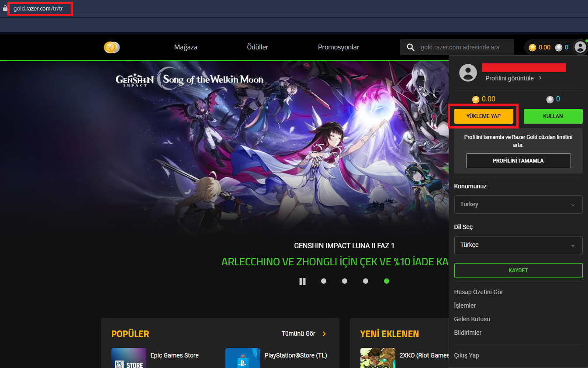Image resolution: width=588 pixels, height=368 pixels.
Task: Click the Razer Gold coin logo
Action: [x=112, y=47]
